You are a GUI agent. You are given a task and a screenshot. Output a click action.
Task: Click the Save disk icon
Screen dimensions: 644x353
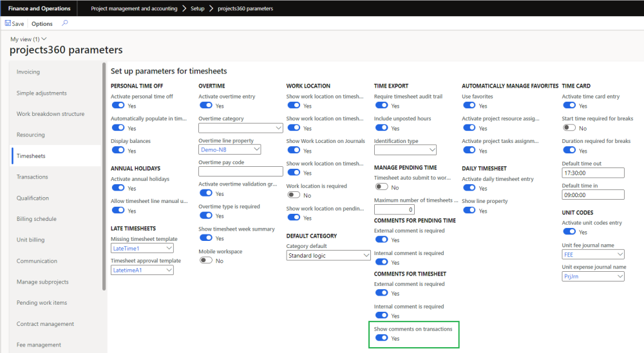pyautogui.click(x=8, y=24)
